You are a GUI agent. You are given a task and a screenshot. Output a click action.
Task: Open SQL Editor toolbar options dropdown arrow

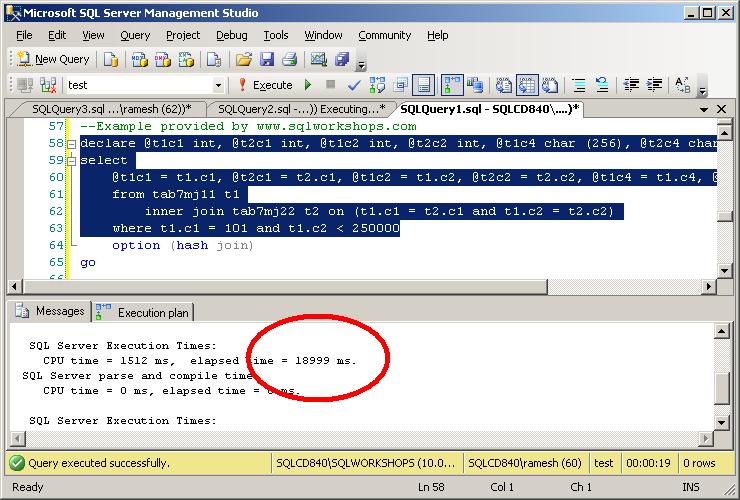(x=702, y=89)
